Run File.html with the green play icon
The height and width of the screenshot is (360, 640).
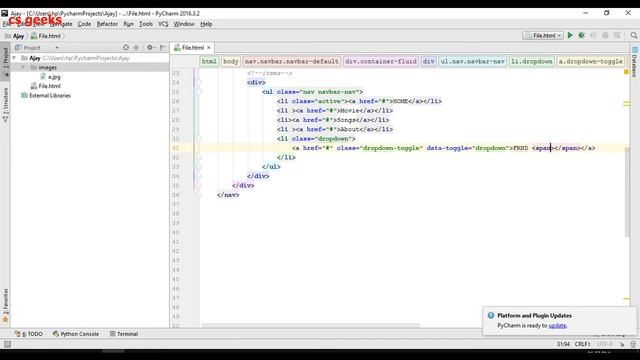tap(570, 36)
